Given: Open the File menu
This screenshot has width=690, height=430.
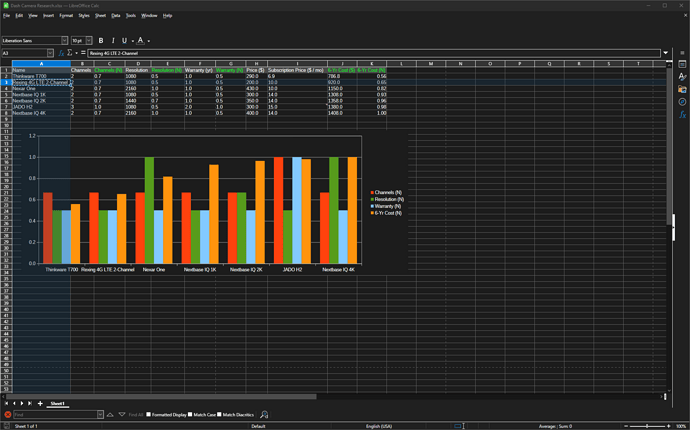Looking at the screenshot, I should coord(6,15).
